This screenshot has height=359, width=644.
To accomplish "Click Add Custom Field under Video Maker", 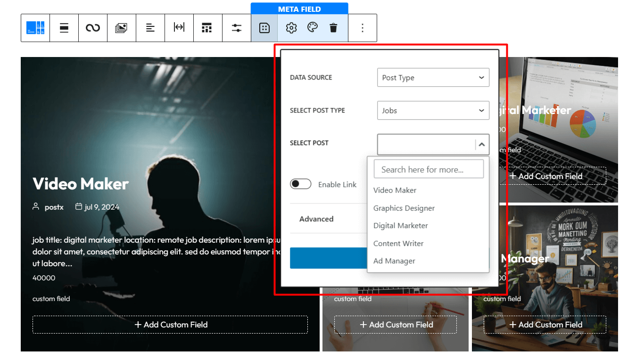I will click(170, 324).
